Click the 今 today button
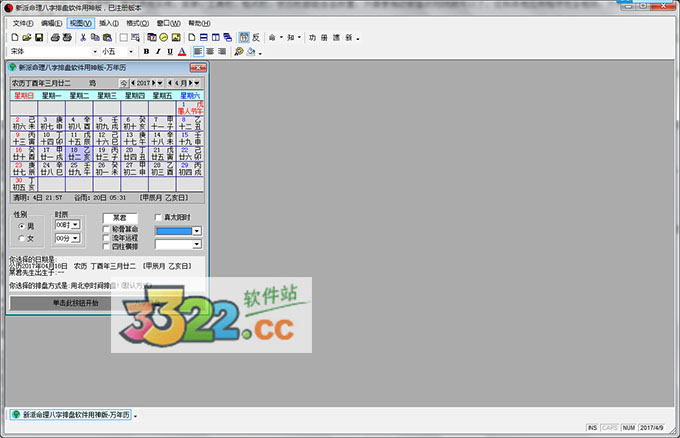680x438 pixels. tap(124, 83)
